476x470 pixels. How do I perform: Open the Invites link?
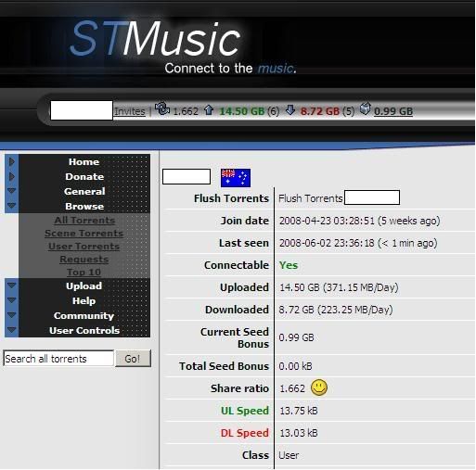(x=130, y=111)
